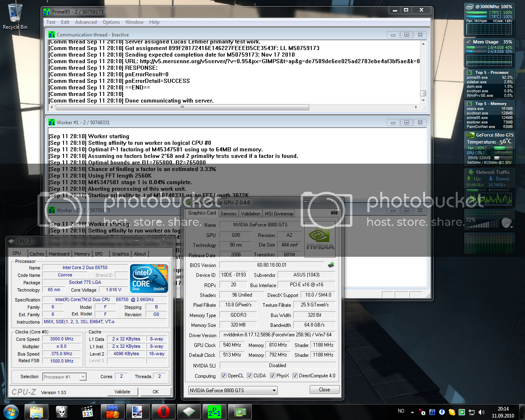Viewport: 525px width, 420px height.
Task: Click the Validate button in CPU-Z
Action: (x=122, y=392)
